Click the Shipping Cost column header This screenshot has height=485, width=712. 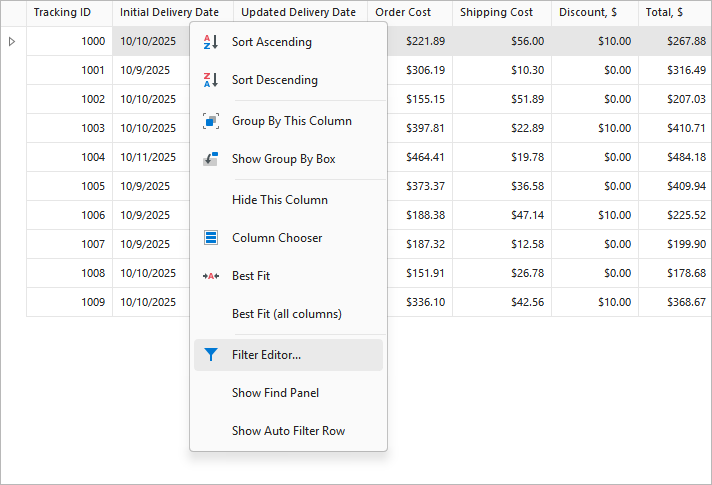click(502, 13)
